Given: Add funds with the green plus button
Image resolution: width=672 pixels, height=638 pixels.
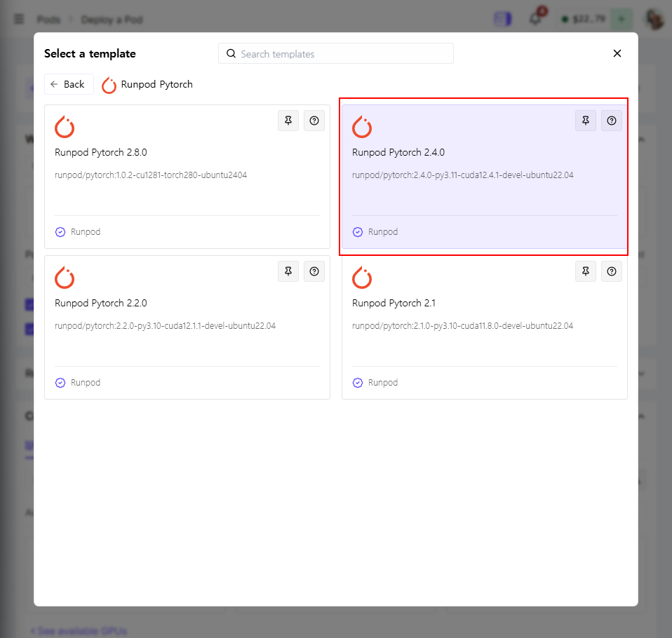Looking at the screenshot, I should (621, 19).
